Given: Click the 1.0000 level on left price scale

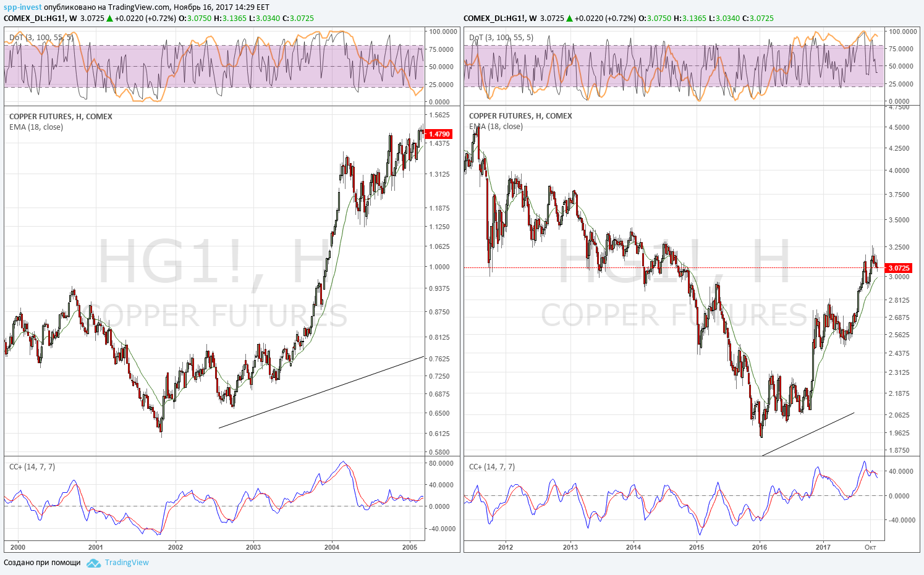Looking at the screenshot, I should coord(439,267).
